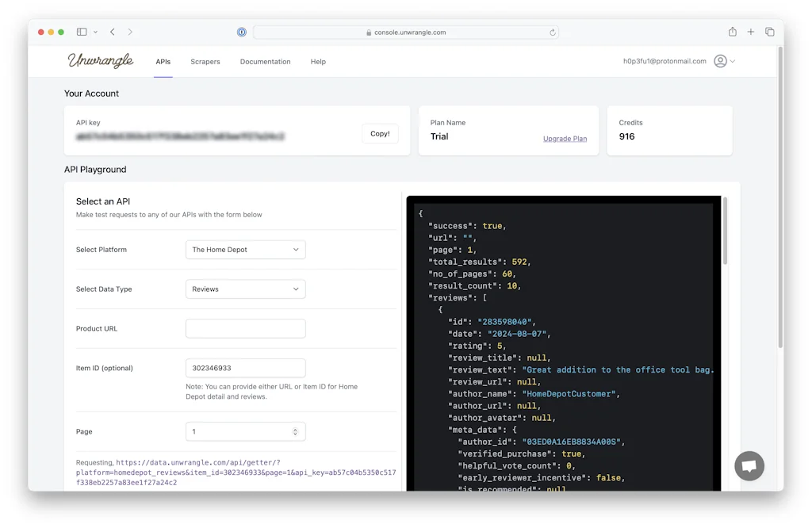
Task: Open the Select Platform dropdown
Action: coord(246,250)
